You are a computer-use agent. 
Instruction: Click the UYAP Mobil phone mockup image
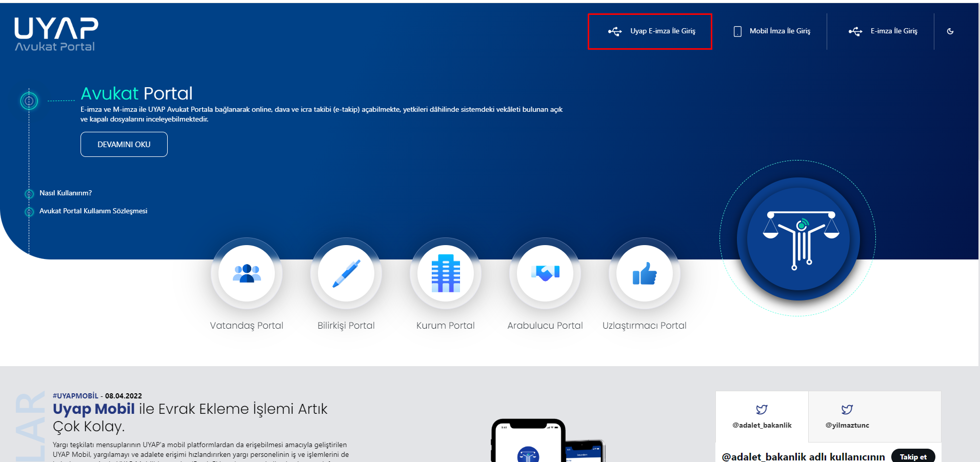(x=548, y=440)
